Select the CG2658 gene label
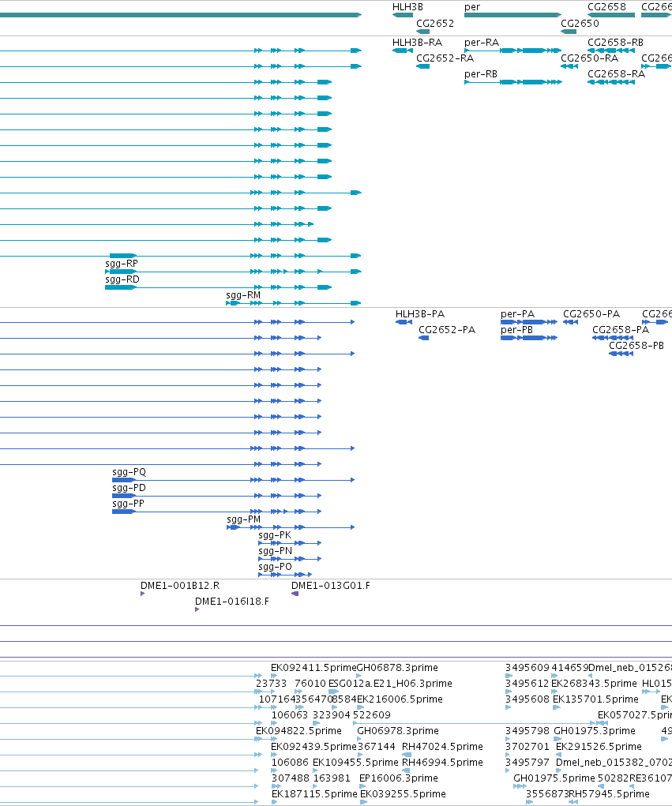The height and width of the screenshot is (806, 672). click(606, 7)
